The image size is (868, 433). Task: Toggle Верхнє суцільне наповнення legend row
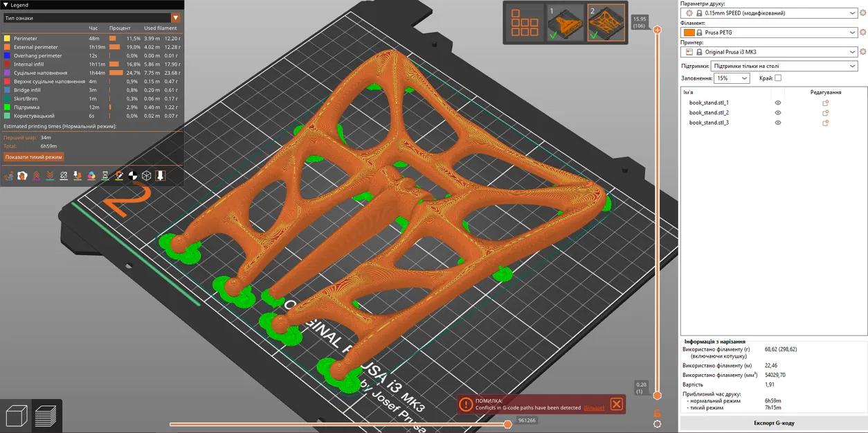pos(92,82)
